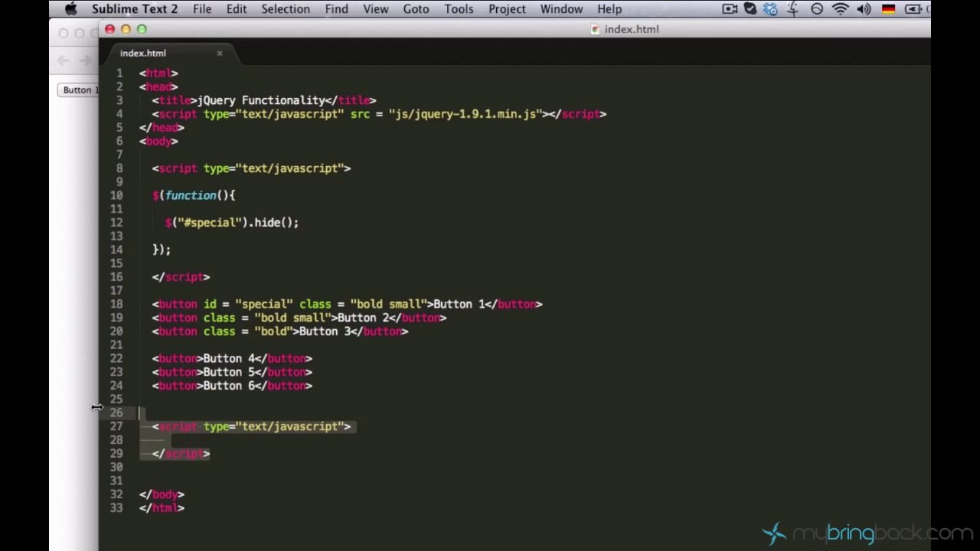Click the "js/jquery-1.9.1.min.js" src string

tap(465, 114)
